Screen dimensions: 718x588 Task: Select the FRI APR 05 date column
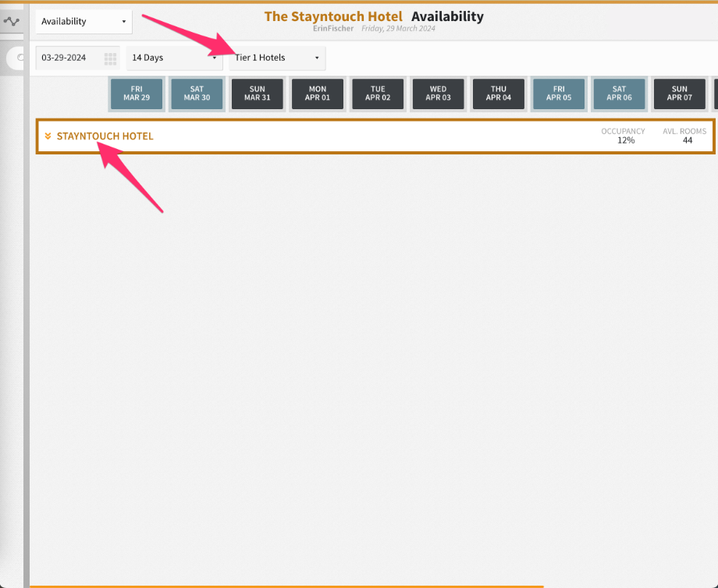tap(559, 94)
